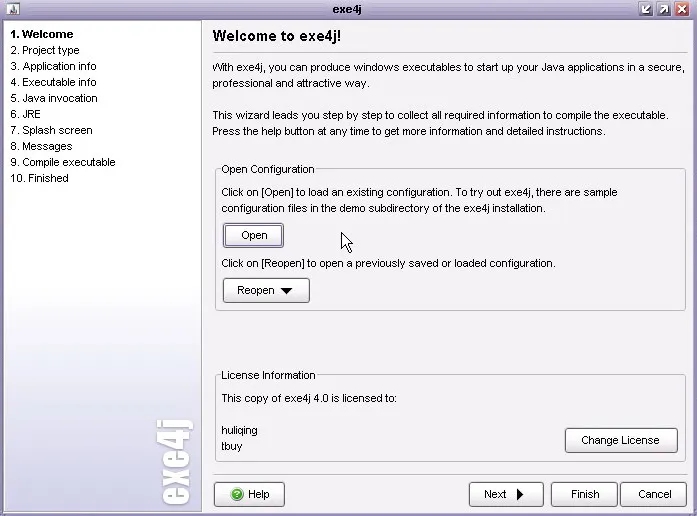Screen dimensions: 697x516
Task: Click the 'Open Configuration' group label
Action: tap(268, 169)
